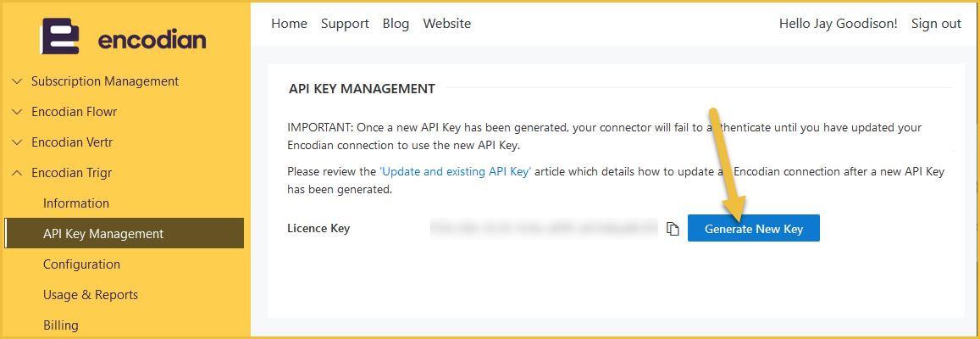The width and height of the screenshot is (980, 339).
Task: Sign out of the account
Action: click(x=936, y=23)
